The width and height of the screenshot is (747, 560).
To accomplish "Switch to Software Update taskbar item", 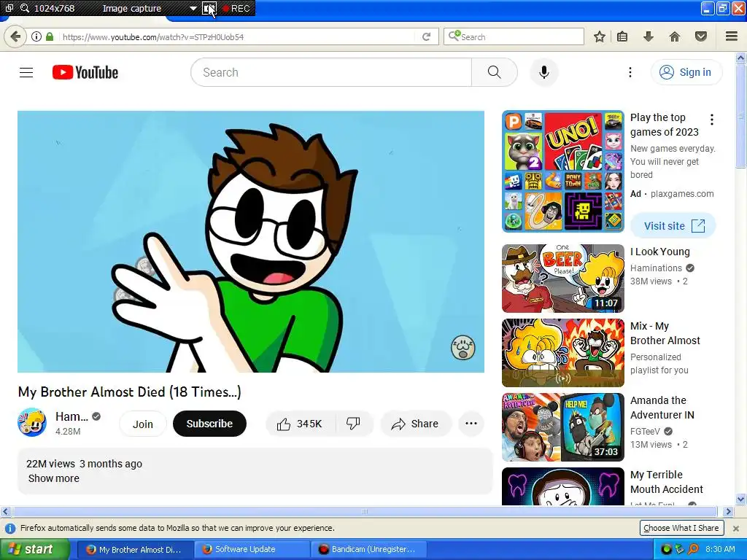I will (x=252, y=550).
